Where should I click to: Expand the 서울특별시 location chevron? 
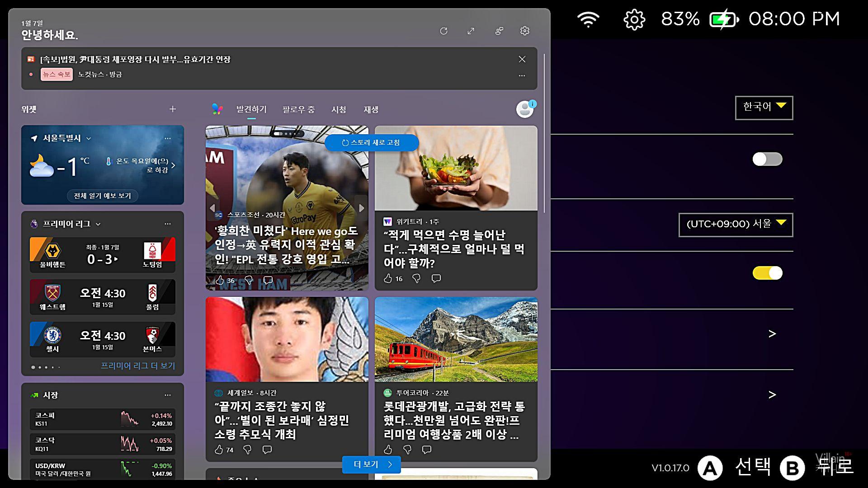pos(89,139)
